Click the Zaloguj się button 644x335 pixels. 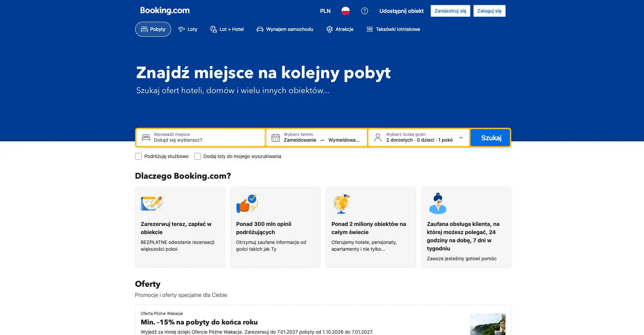pos(489,11)
